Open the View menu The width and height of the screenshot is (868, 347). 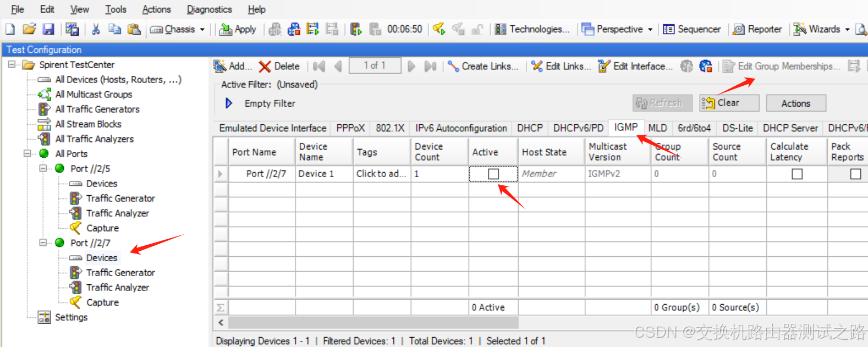[79, 9]
